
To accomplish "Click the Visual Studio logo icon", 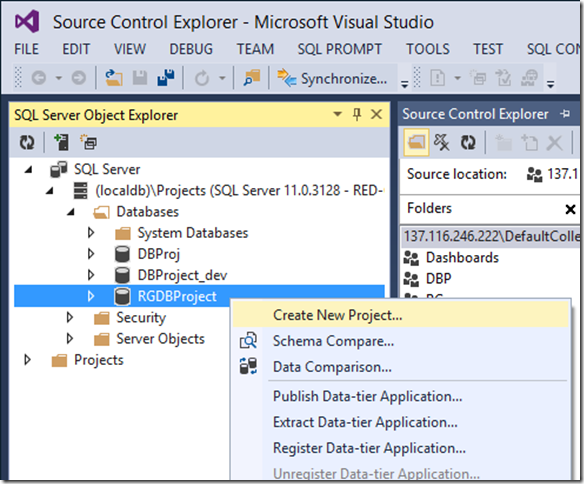I will [27, 21].
